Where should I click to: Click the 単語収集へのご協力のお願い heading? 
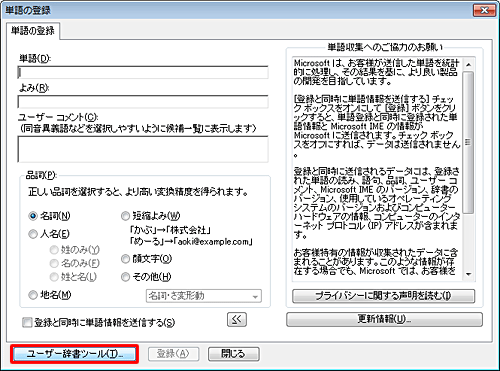[385, 47]
